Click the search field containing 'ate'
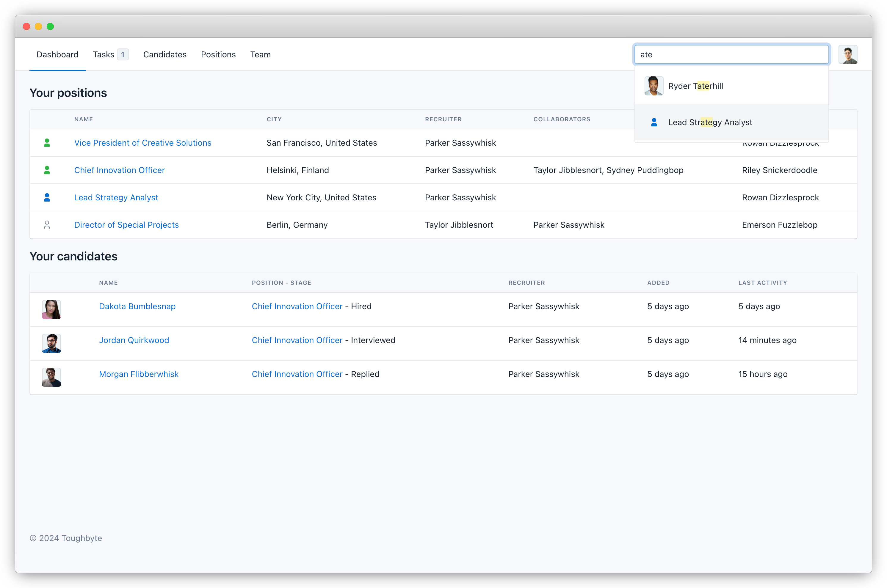887x588 pixels. (731, 55)
